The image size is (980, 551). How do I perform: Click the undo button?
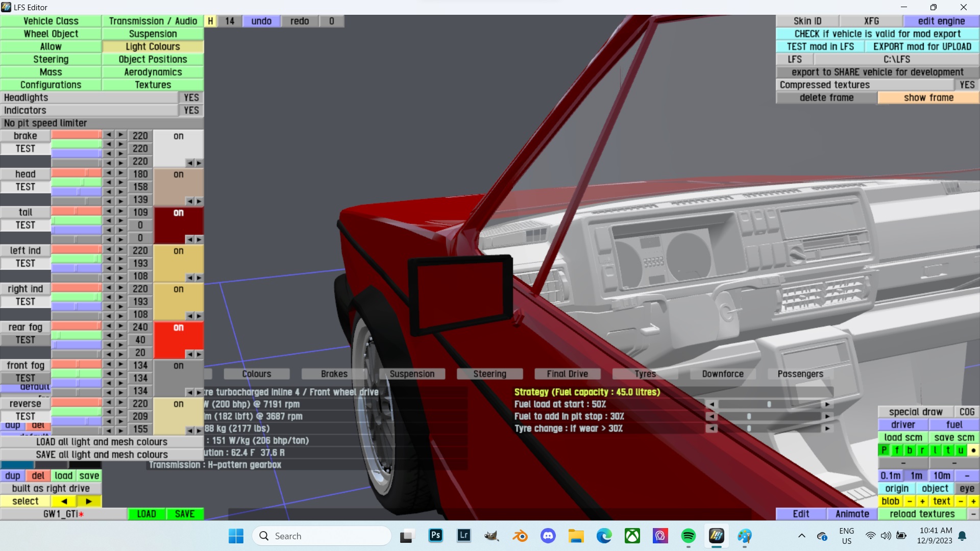click(261, 21)
